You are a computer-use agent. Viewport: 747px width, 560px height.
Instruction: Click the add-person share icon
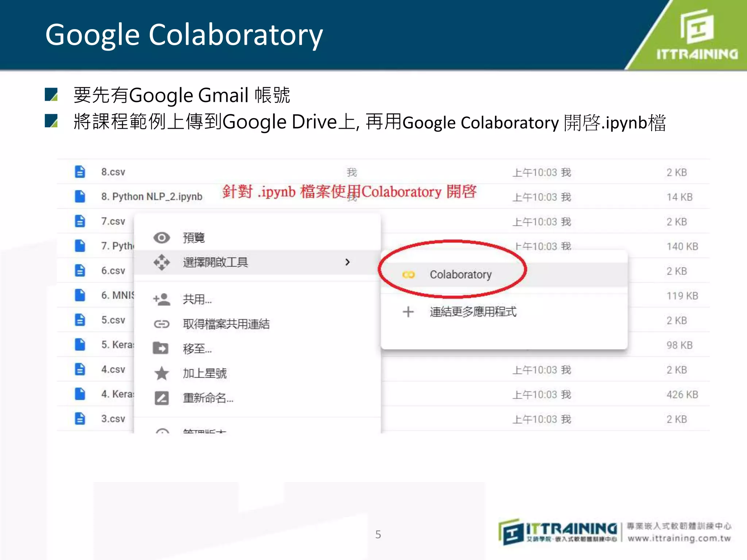pos(162,299)
